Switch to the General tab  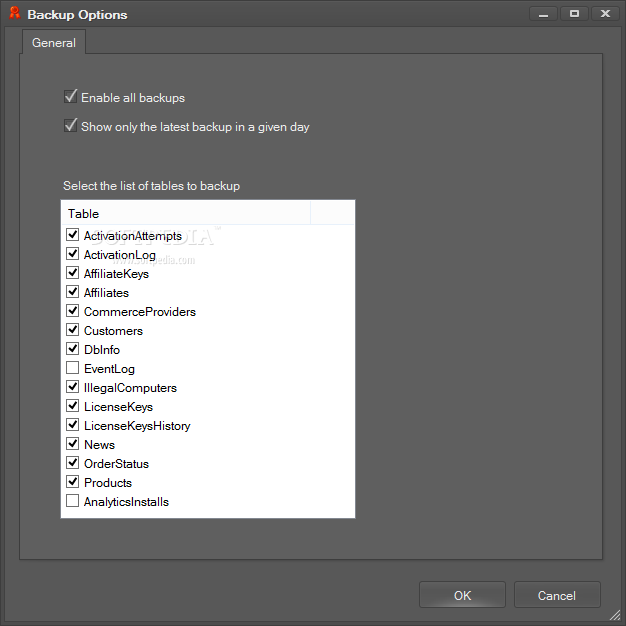pyautogui.click(x=53, y=42)
